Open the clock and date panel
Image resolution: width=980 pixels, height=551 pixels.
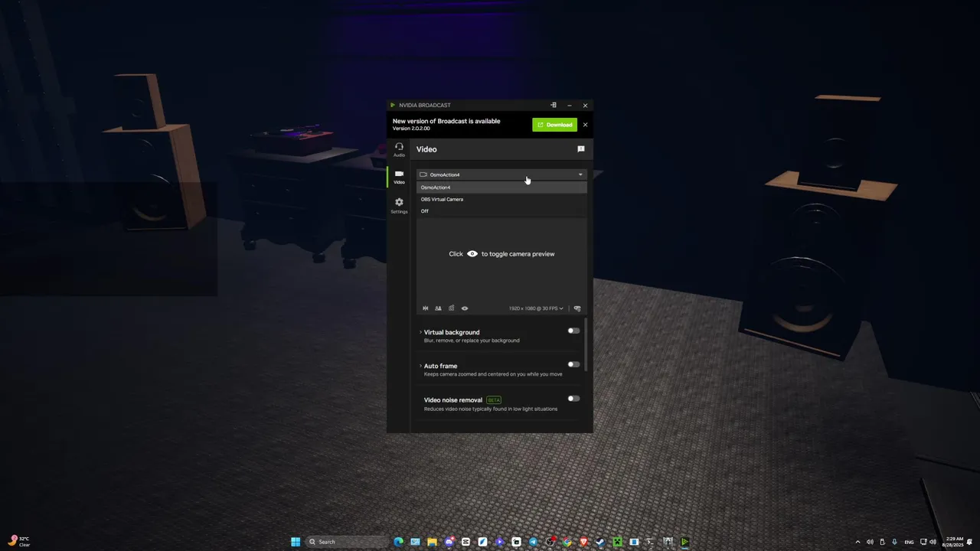[x=954, y=542]
